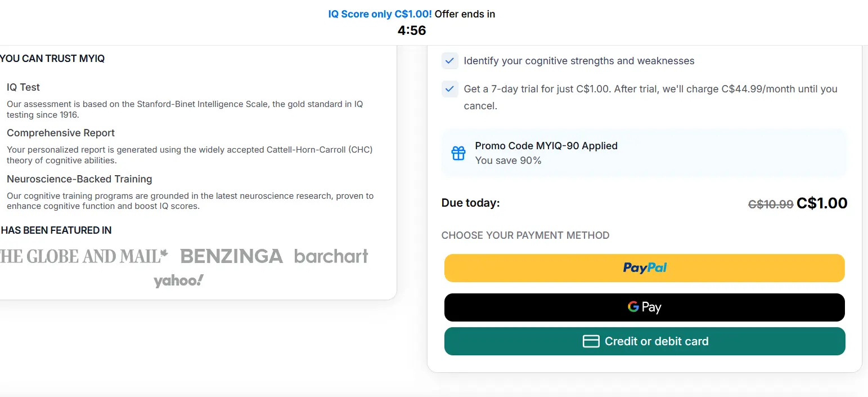Click the Promo Code MYIQ-90 Applied banner

click(644, 153)
